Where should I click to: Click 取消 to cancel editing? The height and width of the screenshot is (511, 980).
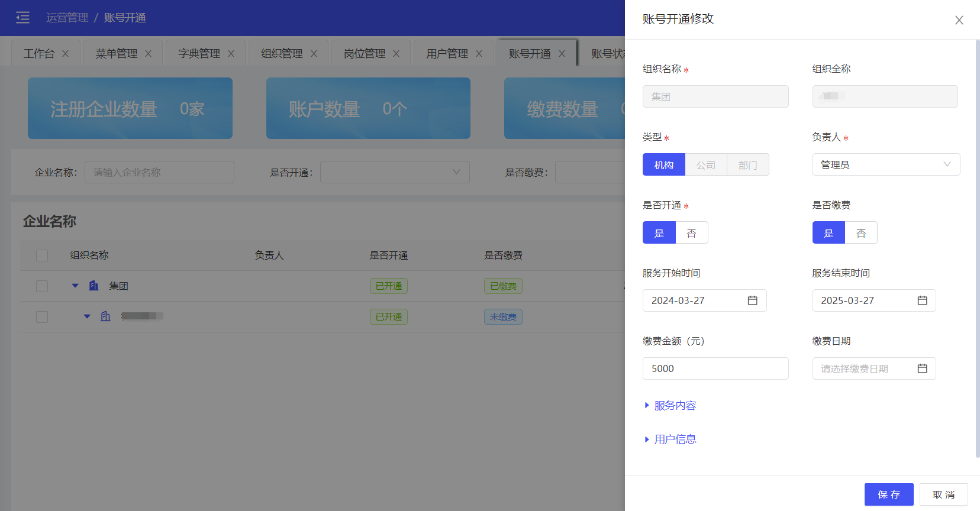pyautogui.click(x=944, y=494)
